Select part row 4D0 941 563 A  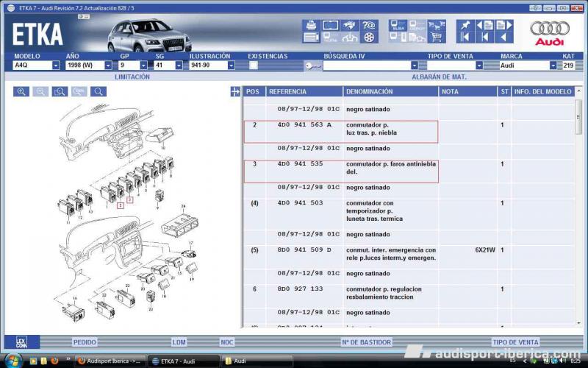[341, 132]
